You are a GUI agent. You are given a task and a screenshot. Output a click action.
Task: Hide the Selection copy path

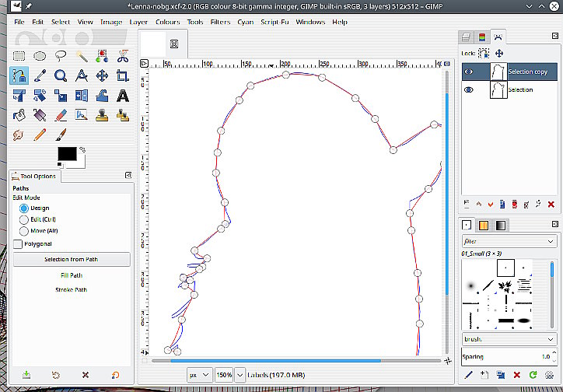tap(468, 72)
